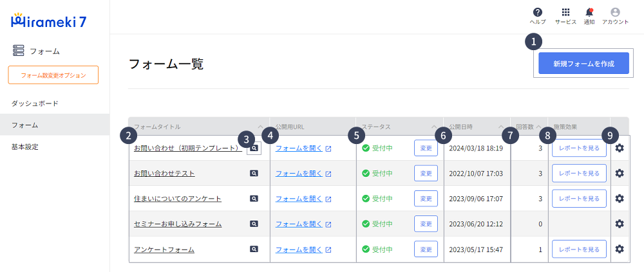Click the form server icon in sidebar

(x=19, y=51)
